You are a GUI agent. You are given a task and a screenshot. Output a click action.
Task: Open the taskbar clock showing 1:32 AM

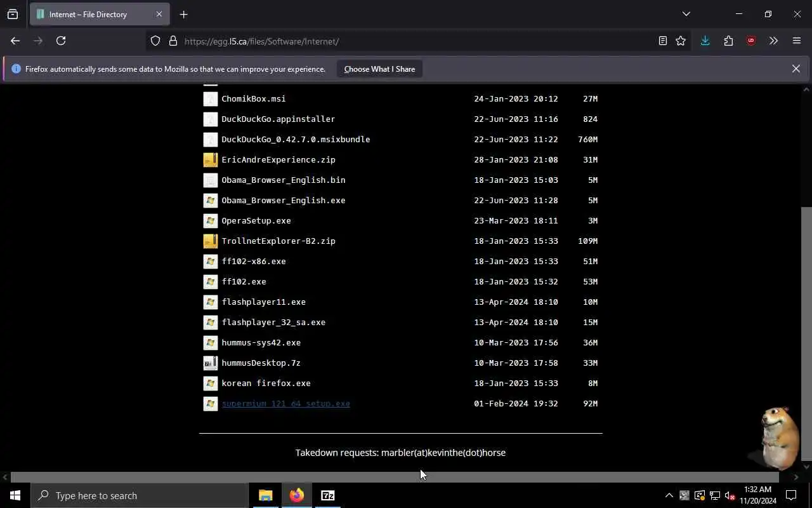tap(758, 495)
